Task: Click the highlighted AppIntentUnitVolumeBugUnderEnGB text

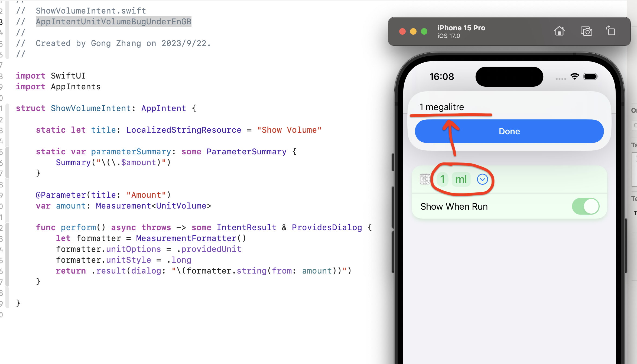Action: click(113, 22)
